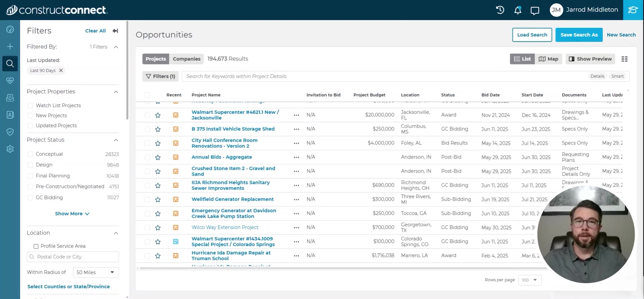644x299 pixels.
Task: Open the Wilco Way Extension Project link
Action: (x=225, y=227)
